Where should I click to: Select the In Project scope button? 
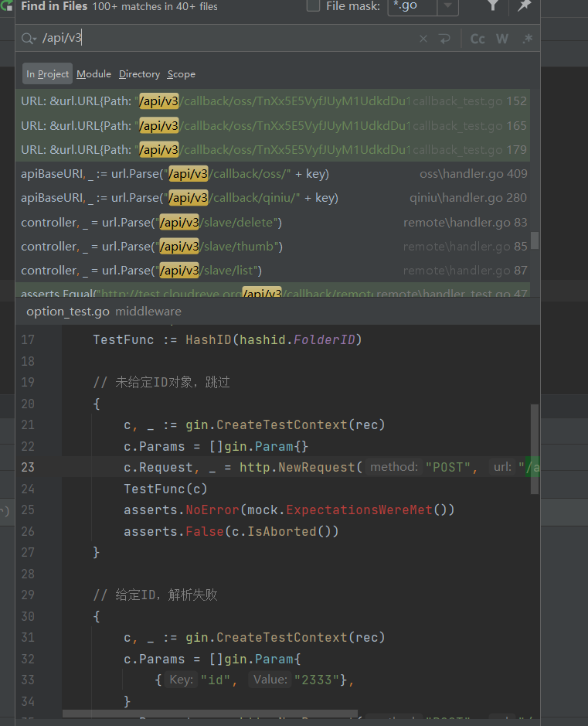tap(46, 73)
